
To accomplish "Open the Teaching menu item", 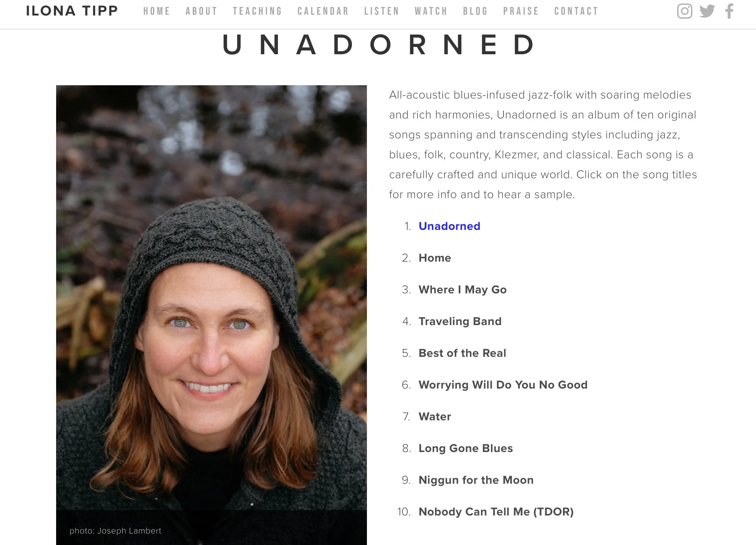I will point(258,11).
